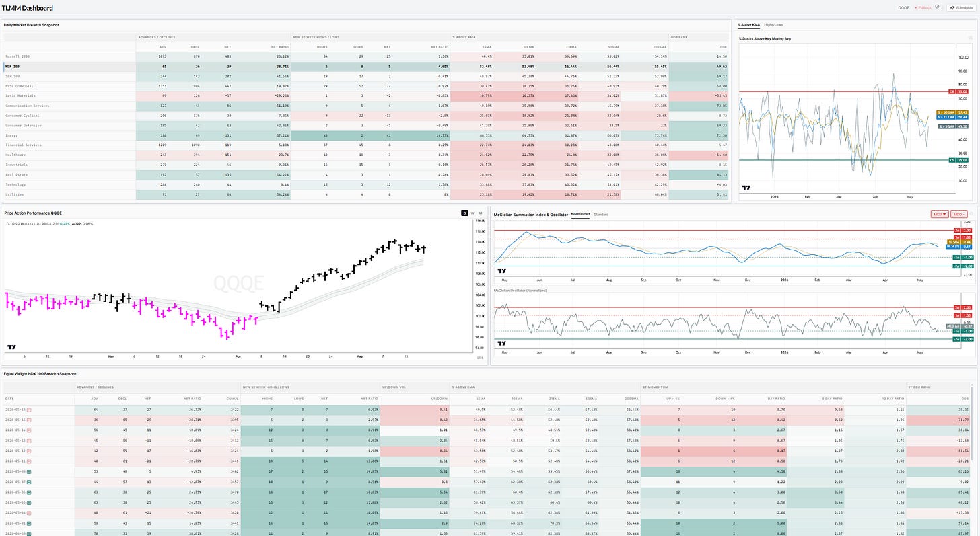Click the MCO signal badge

[958, 214]
